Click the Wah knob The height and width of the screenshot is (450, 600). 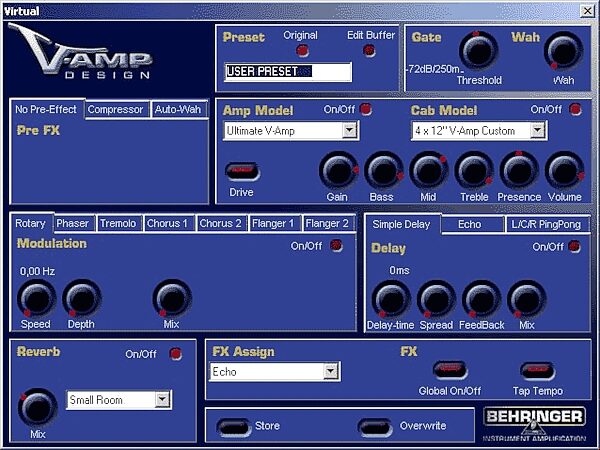point(564,51)
